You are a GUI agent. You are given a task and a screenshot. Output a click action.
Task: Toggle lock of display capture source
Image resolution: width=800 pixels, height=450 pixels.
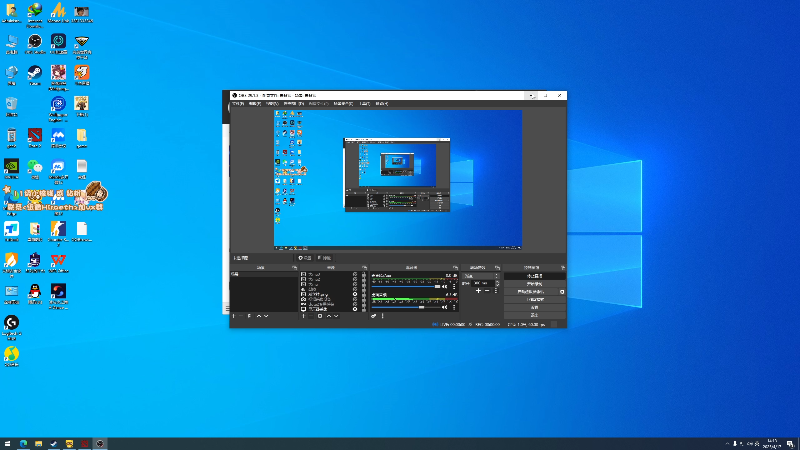364,309
